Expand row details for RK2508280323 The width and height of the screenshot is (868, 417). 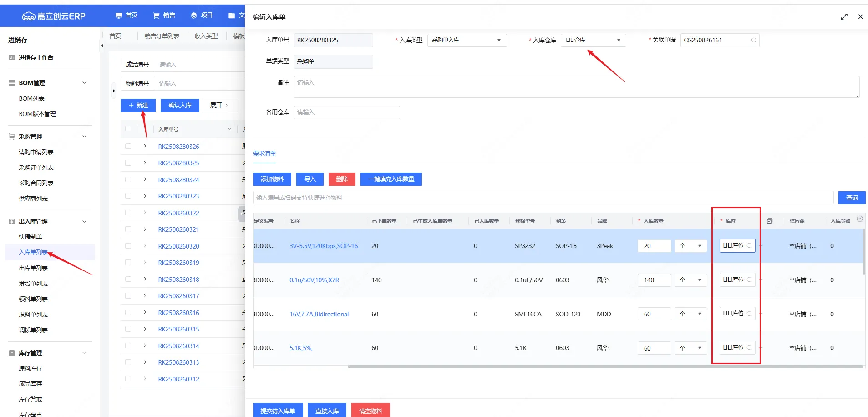point(145,196)
